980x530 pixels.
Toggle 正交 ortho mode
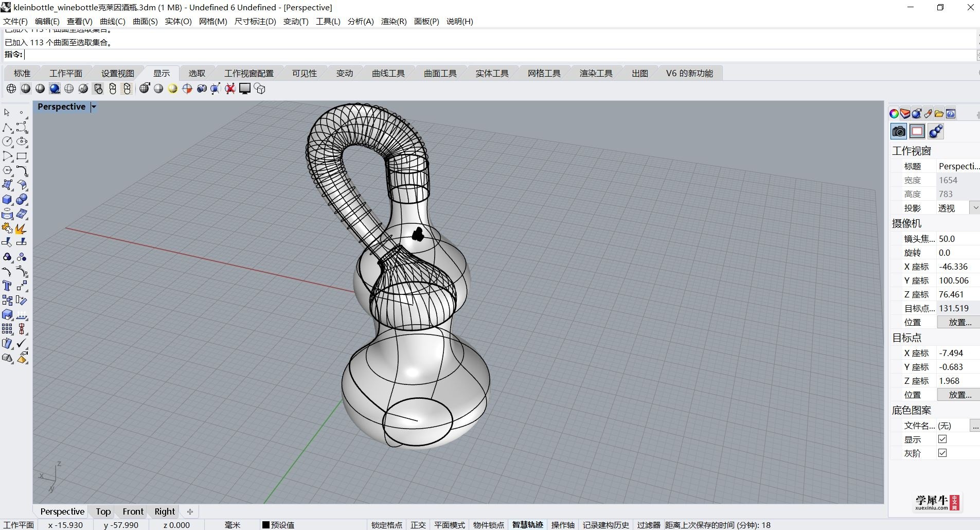tap(418, 525)
